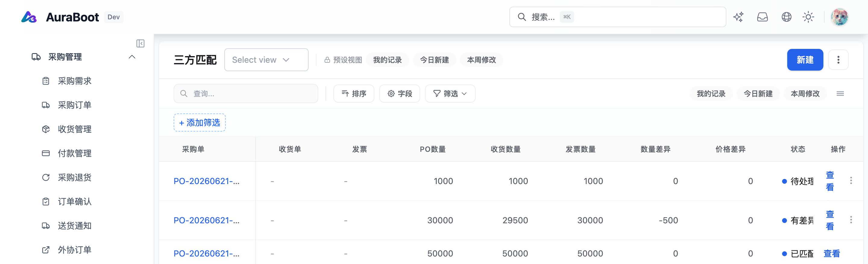Open row actions menu for 待处理 row
The height and width of the screenshot is (264, 868).
coord(851,181)
